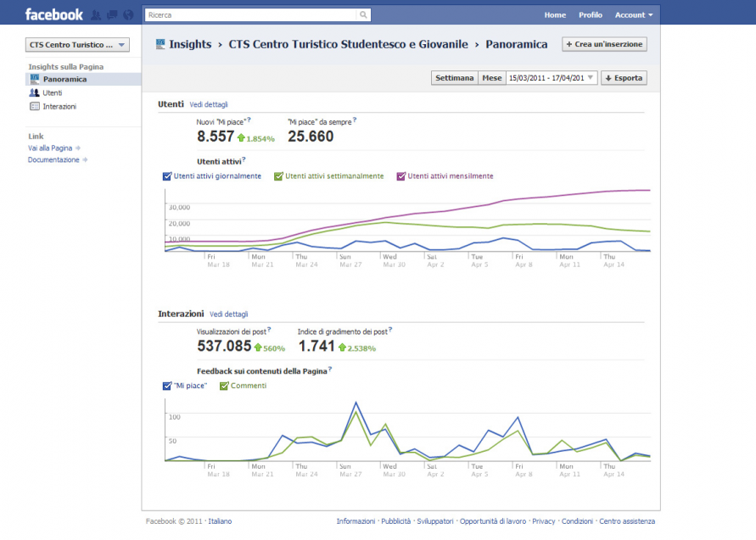The image size is (756, 540).
Task: Open the Account dropdown menu
Action: 634,15
